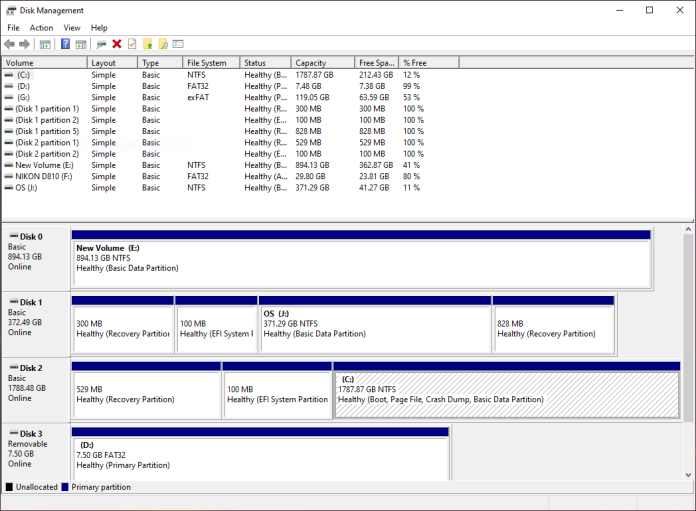Minimize the Disk Management window
The width and height of the screenshot is (696, 511).
click(620, 10)
